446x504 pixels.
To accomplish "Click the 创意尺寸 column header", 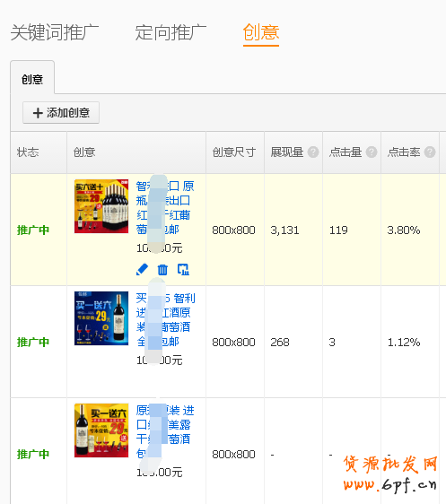I will tap(234, 152).
